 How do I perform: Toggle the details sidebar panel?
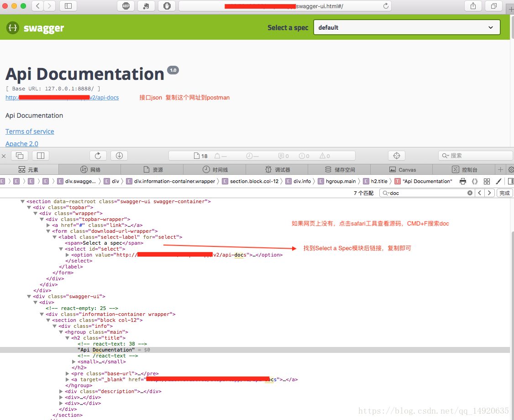(510, 181)
